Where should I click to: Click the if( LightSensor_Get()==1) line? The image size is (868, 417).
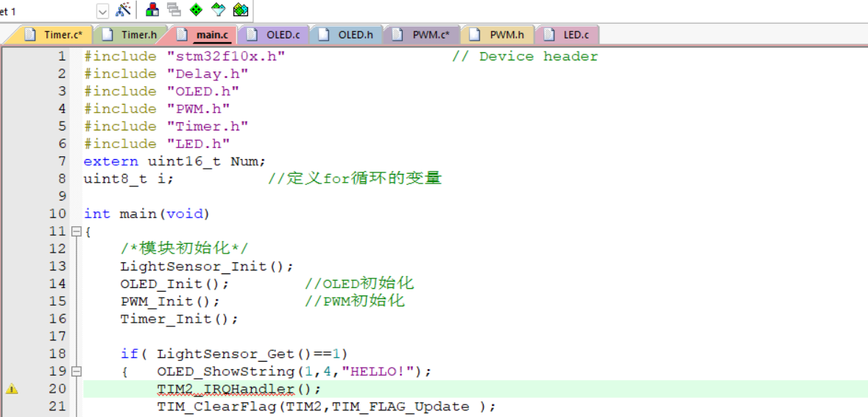tap(234, 354)
